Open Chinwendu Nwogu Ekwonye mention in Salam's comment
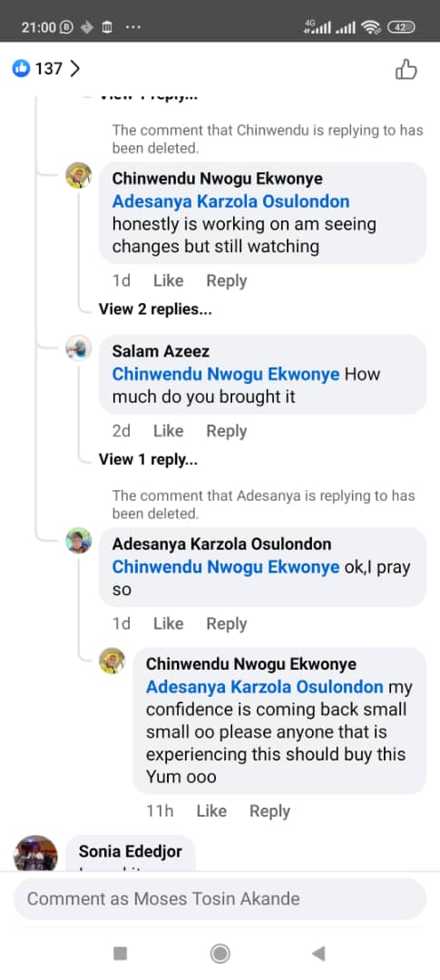 tap(226, 375)
